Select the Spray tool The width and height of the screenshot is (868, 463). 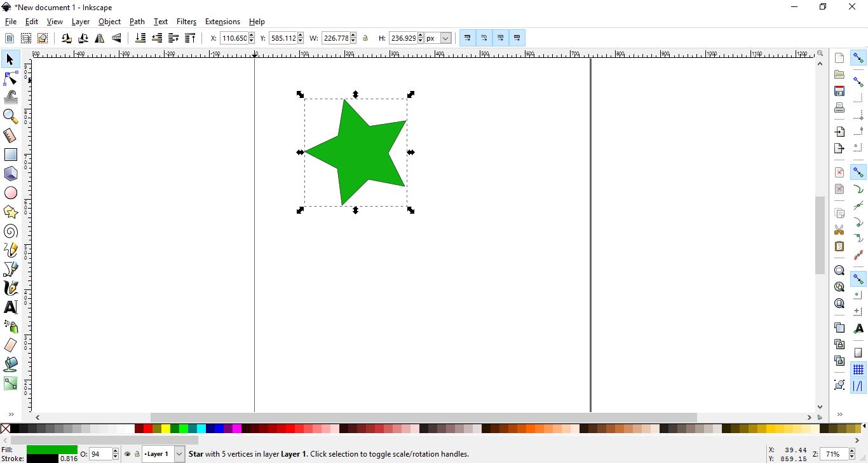pos(10,326)
